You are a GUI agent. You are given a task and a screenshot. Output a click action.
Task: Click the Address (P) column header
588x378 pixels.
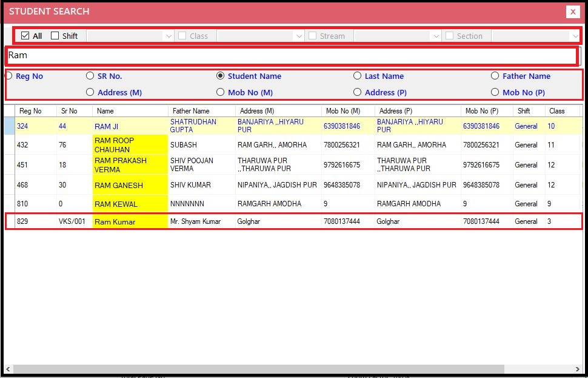(418, 111)
